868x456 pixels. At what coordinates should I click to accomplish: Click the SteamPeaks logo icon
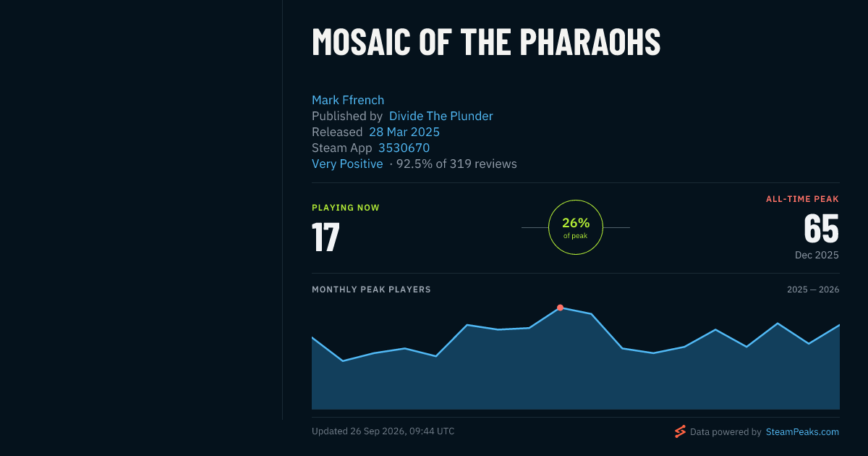point(680,431)
